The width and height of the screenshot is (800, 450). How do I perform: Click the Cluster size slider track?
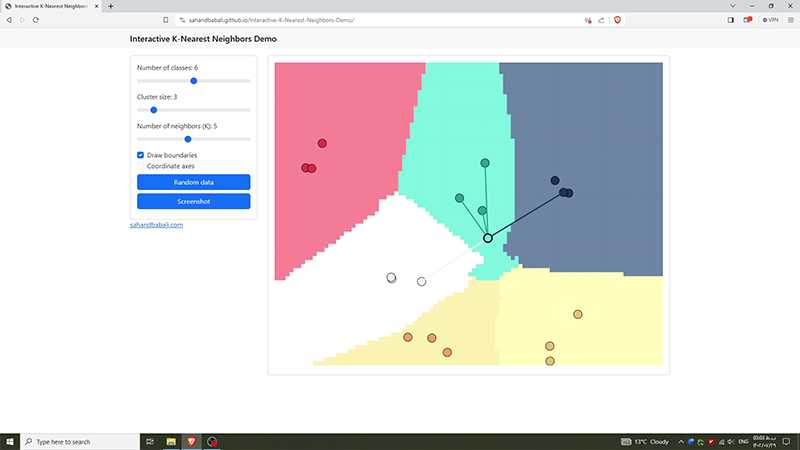point(193,110)
